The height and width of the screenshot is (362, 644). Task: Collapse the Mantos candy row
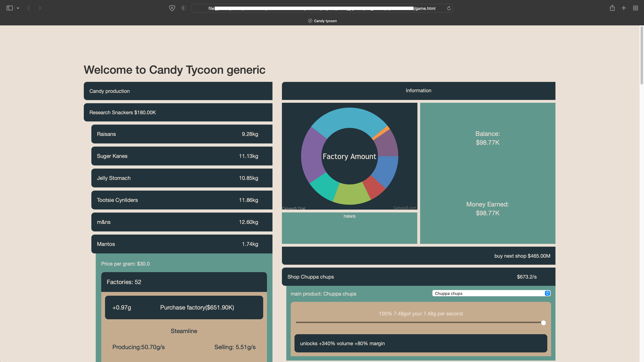coord(182,244)
